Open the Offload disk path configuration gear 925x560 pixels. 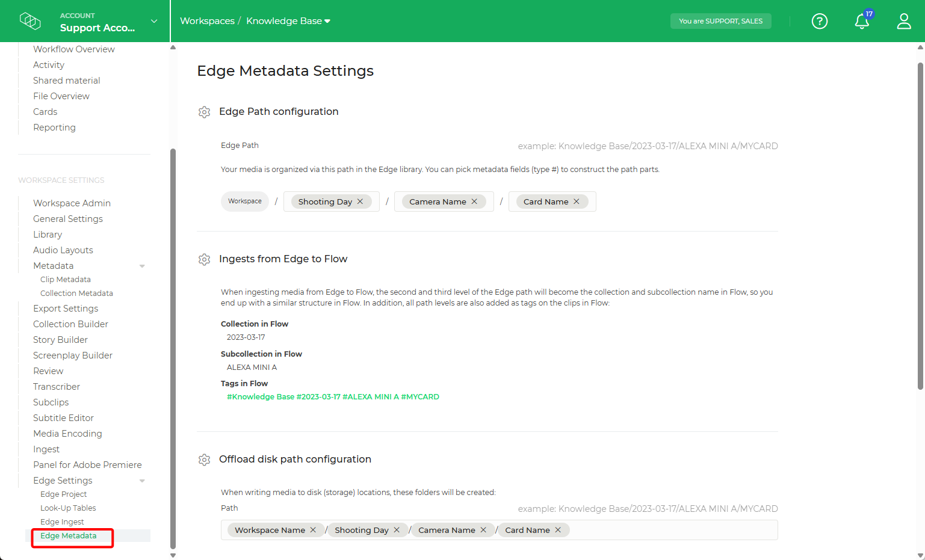click(204, 460)
